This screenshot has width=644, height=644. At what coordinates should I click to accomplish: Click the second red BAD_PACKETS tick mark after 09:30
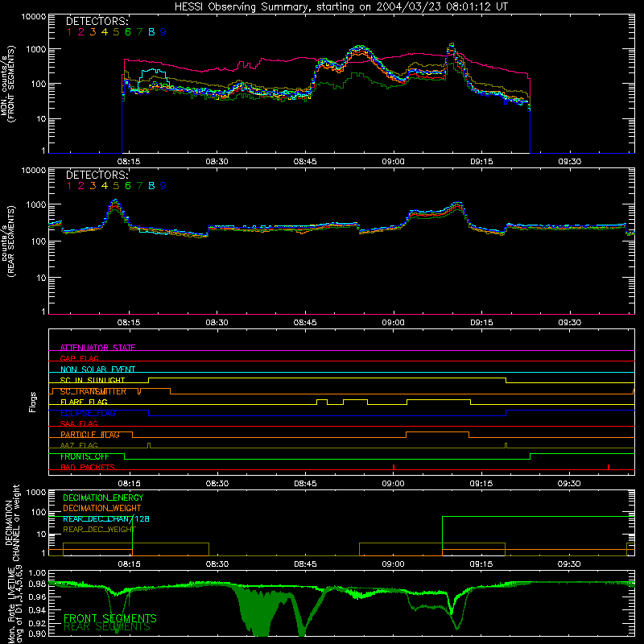click(x=609, y=467)
